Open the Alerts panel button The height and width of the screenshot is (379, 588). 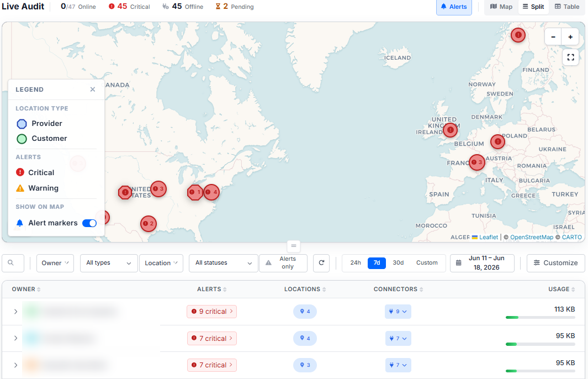[x=454, y=7]
